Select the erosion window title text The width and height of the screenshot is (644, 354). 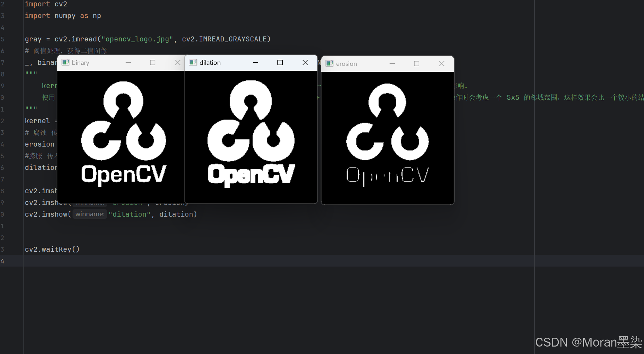click(346, 64)
